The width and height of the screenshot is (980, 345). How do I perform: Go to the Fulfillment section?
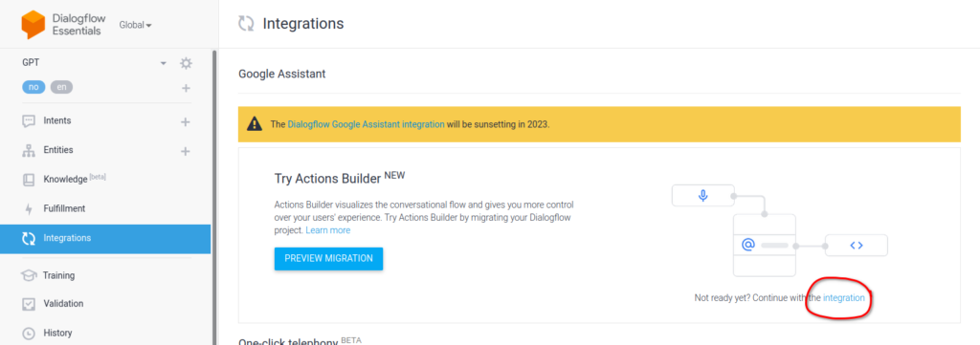pyautogui.click(x=64, y=208)
